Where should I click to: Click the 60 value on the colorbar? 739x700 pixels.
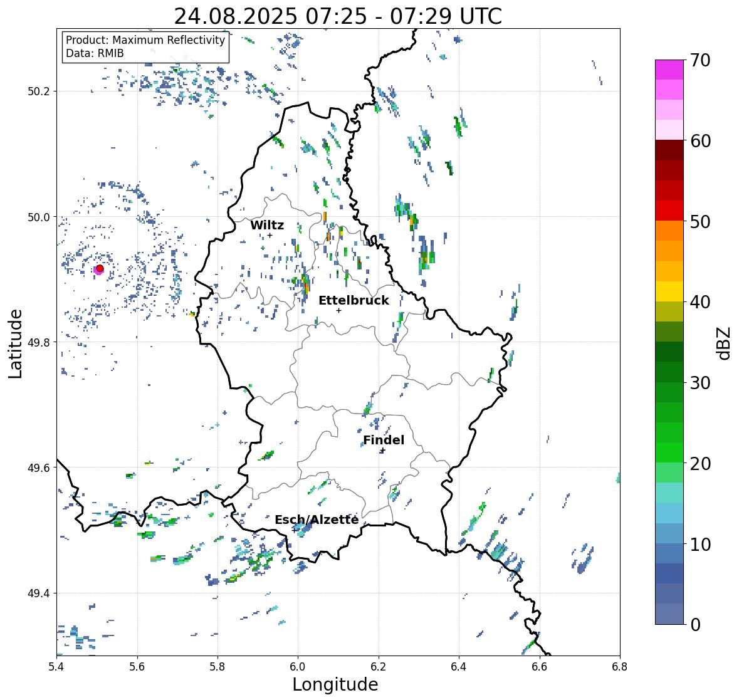coord(700,141)
